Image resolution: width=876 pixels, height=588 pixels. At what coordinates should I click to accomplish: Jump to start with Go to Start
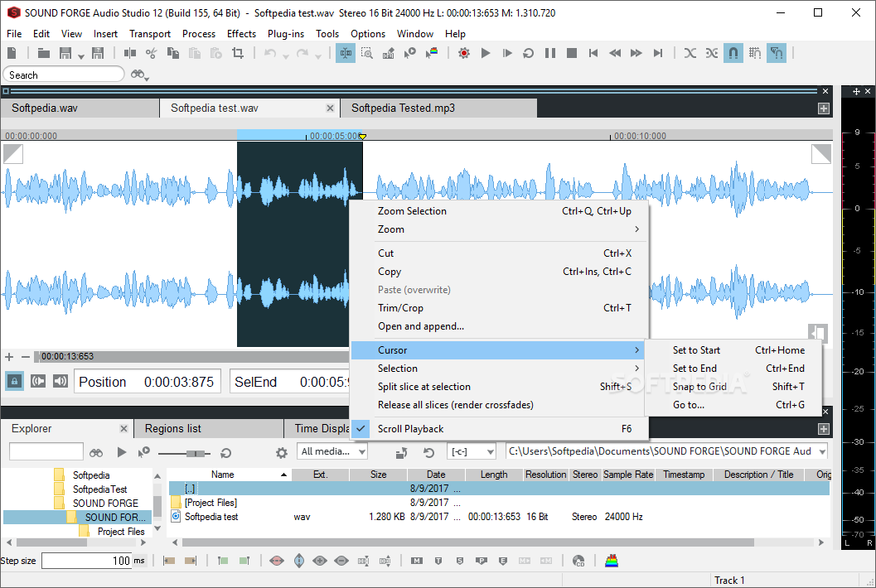(593, 53)
